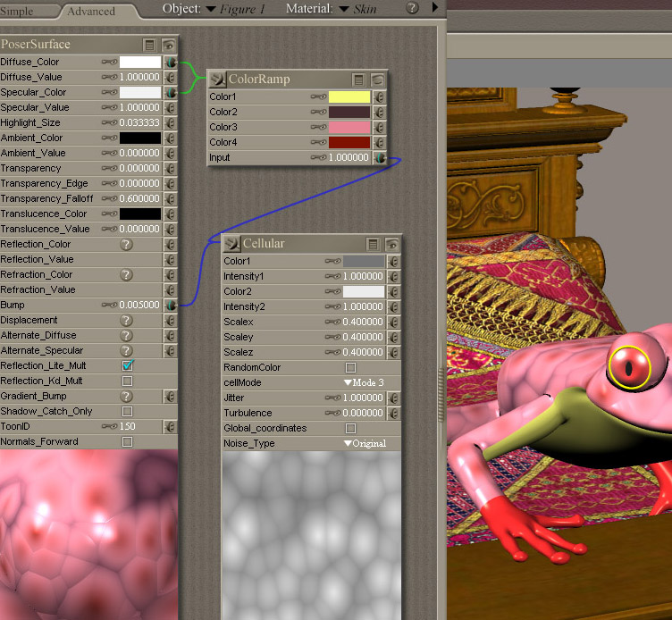Open the Material Room help question mark icon
Screen dimensions: 672x620
[x=412, y=8]
